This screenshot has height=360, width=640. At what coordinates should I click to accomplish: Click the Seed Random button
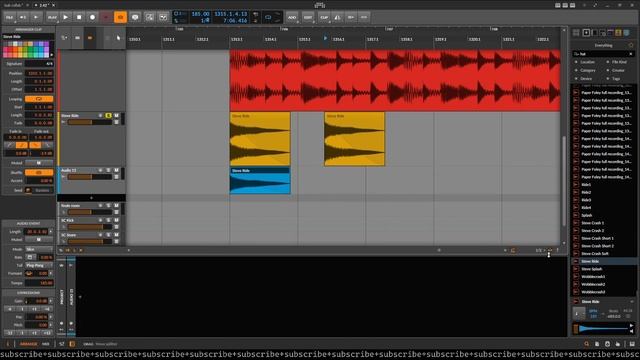[42, 190]
